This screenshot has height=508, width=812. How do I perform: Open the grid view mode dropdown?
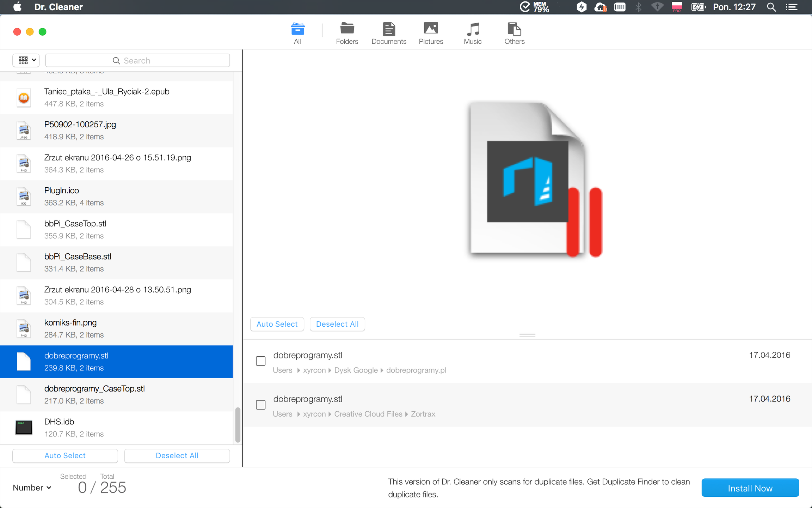26,60
